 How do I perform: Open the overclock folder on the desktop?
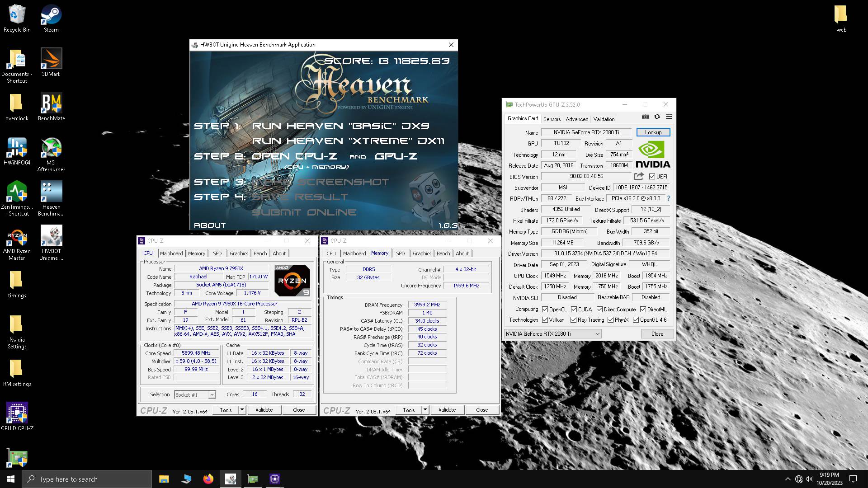(x=17, y=108)
